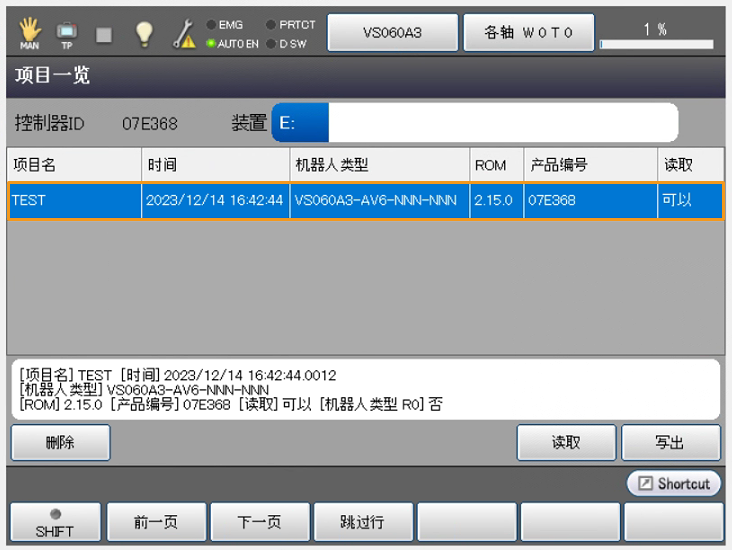Viewport: 732px width, 550px height.
Task: Click the 时间 column header
Action: tap(216, 165)
